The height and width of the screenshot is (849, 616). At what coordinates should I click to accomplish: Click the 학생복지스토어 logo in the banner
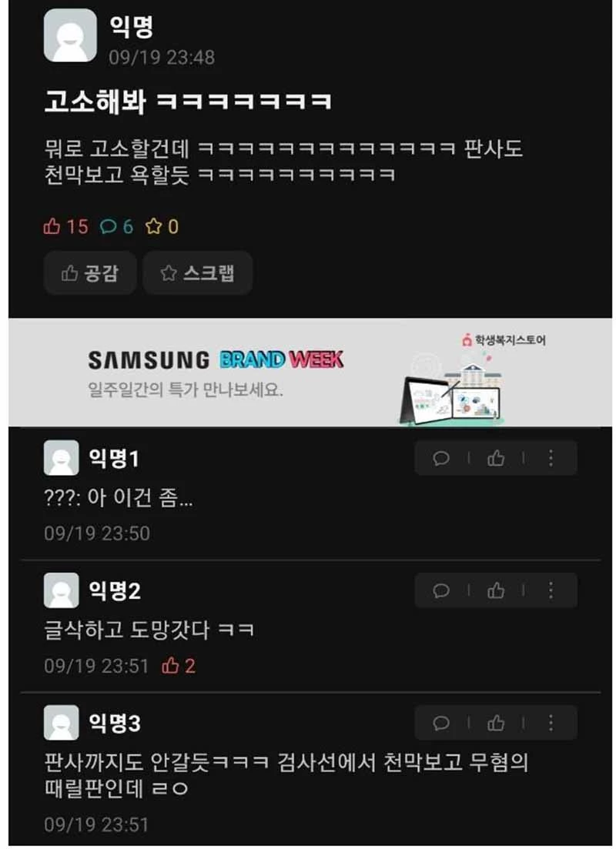tap(504, 340)
